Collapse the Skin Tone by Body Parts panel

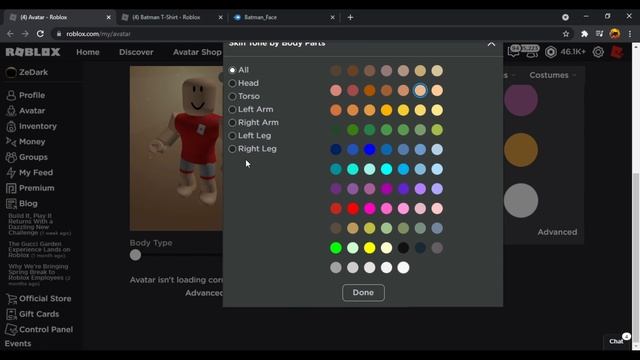coord(491,44)
